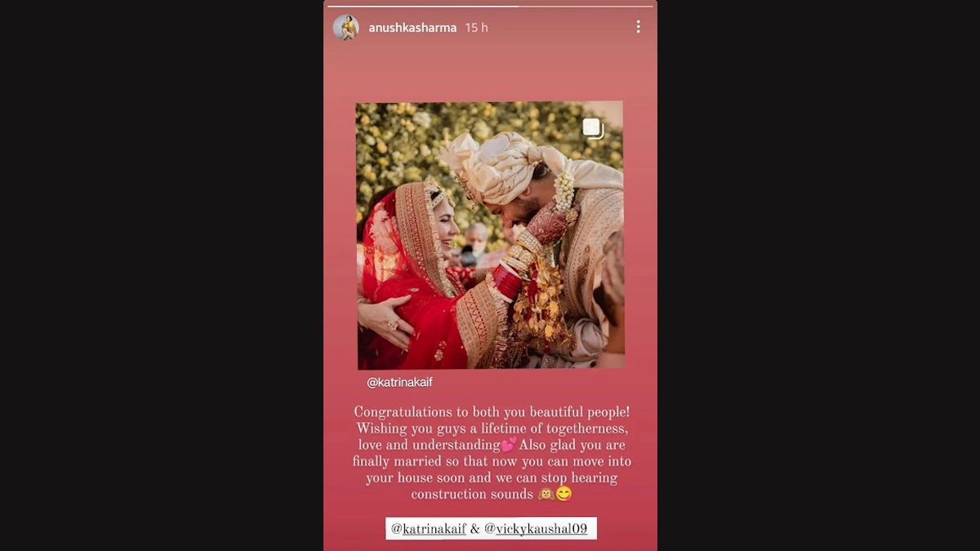Click the 15 h story timestamp
Image resolution: width=980 pixels, height=551 pixels.
(476, 28)
